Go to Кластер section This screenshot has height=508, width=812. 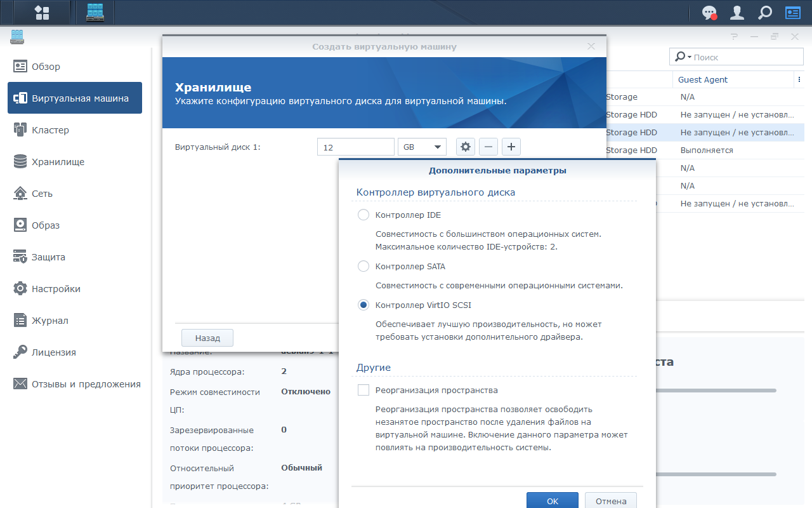click(x=75, y=130)
